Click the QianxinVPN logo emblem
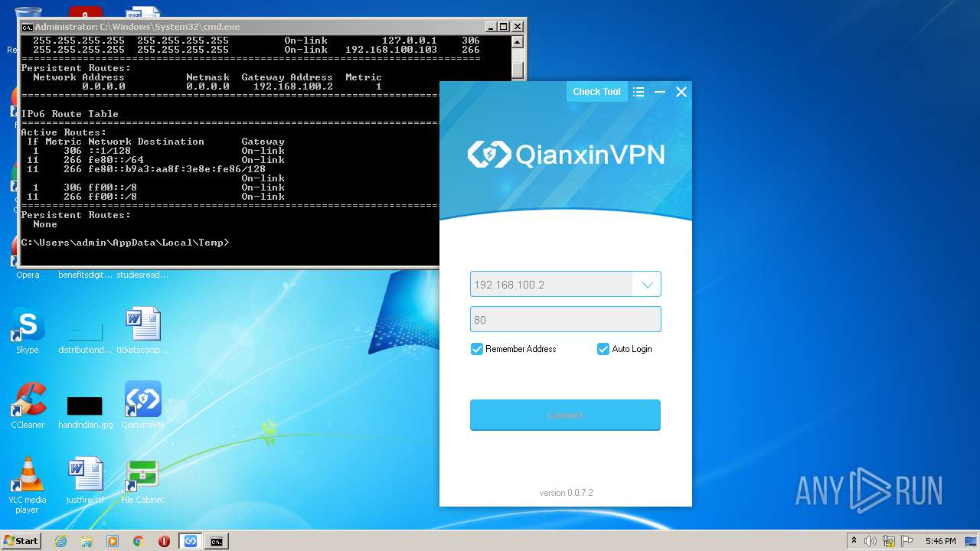Viewport: 980px width, 551px height. (x=489, y=155)
